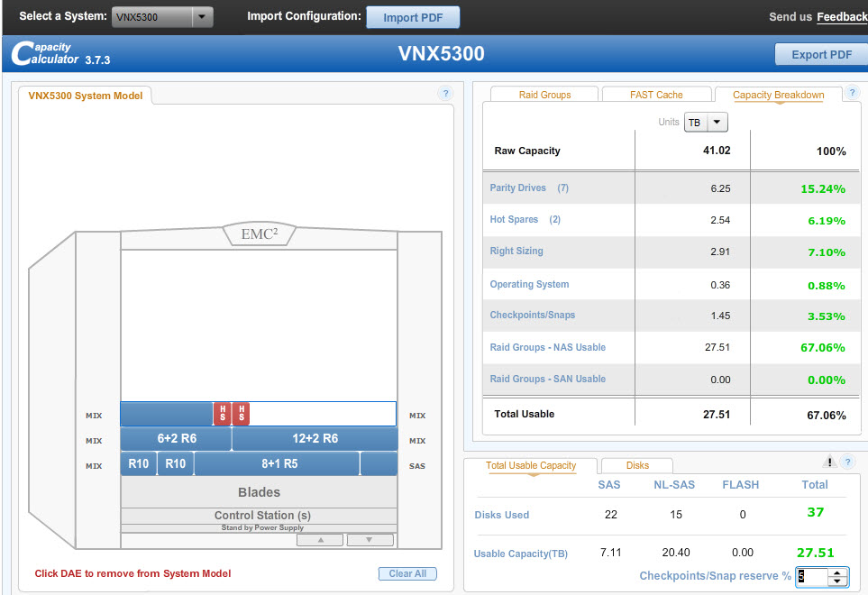
Task: Click the Operating System row label
Action: [x=529, y=285]
